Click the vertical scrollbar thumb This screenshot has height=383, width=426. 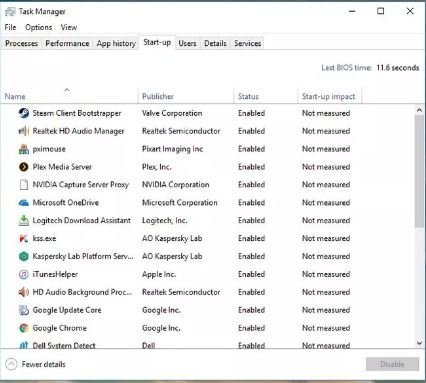[419, 172]
